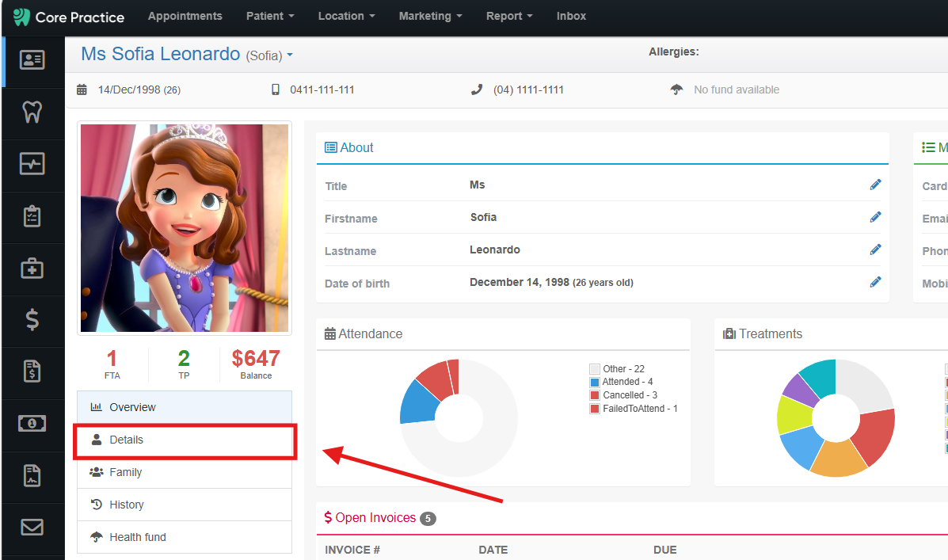Click the landline phone handset icon

tap(477, 90)
